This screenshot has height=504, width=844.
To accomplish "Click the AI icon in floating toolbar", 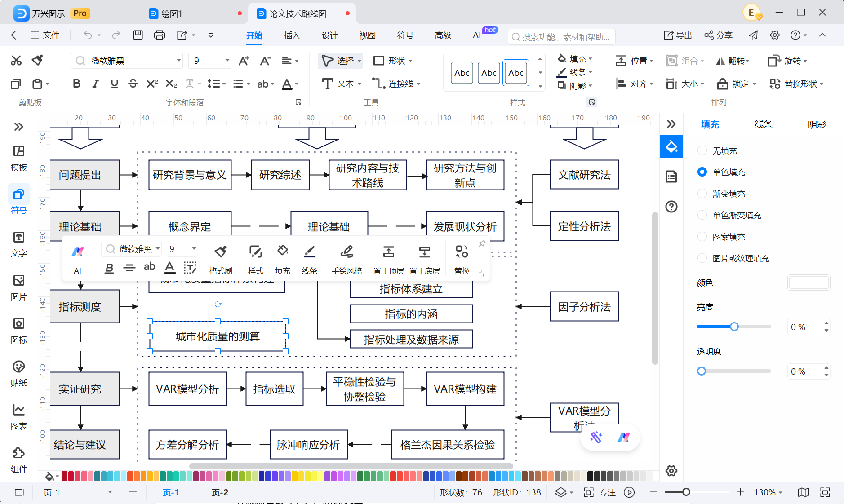I will (x=78, y=259).
